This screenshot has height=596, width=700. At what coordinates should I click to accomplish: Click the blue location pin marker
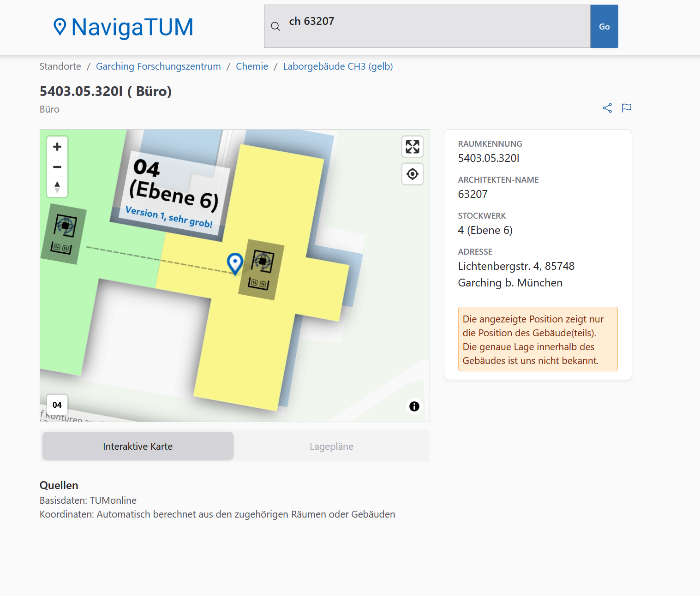[235, 263]
